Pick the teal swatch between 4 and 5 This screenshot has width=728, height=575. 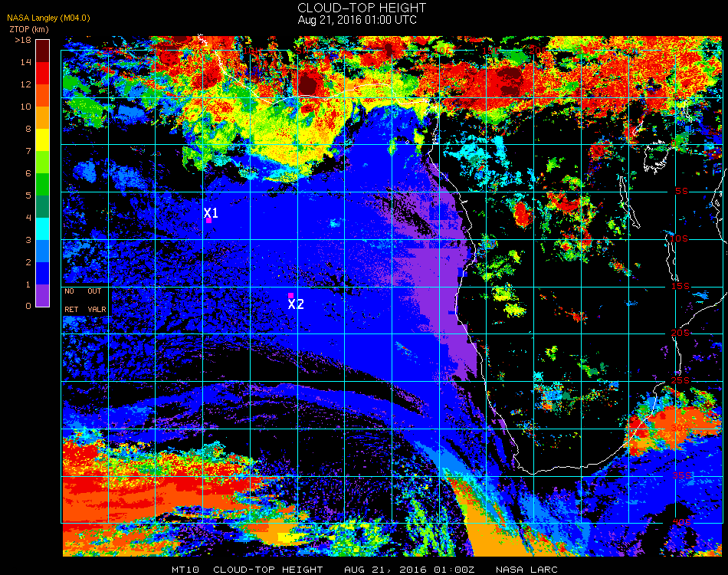click(x=42, y=207)
